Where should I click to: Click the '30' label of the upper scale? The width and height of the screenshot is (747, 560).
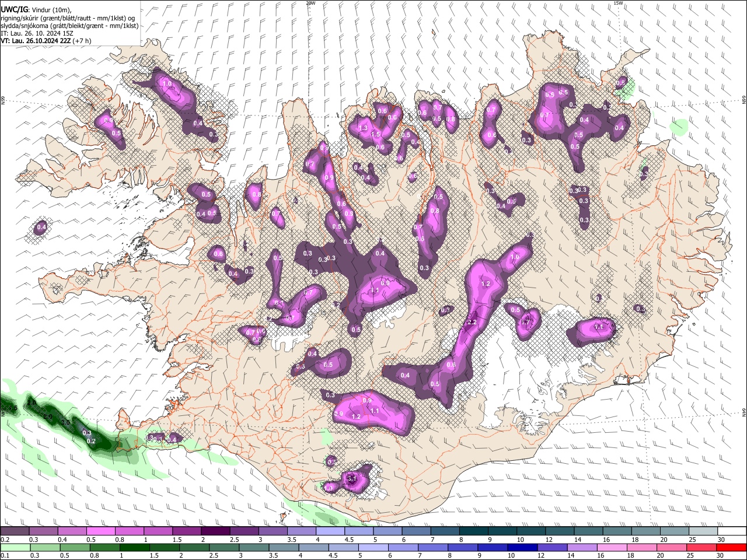pyautogui.click(x=721, y=540)
